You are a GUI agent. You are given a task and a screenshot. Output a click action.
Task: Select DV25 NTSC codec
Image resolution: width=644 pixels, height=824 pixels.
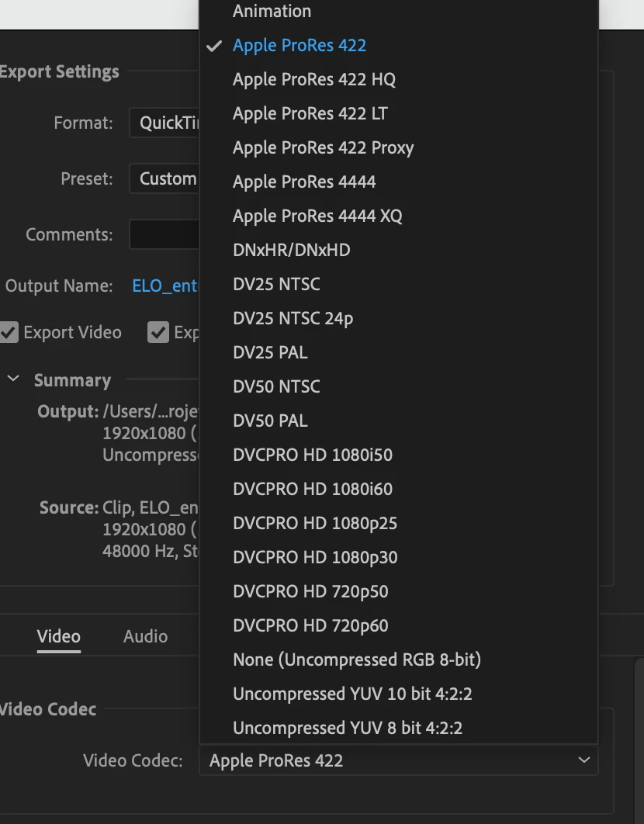(x=399, y=284)
